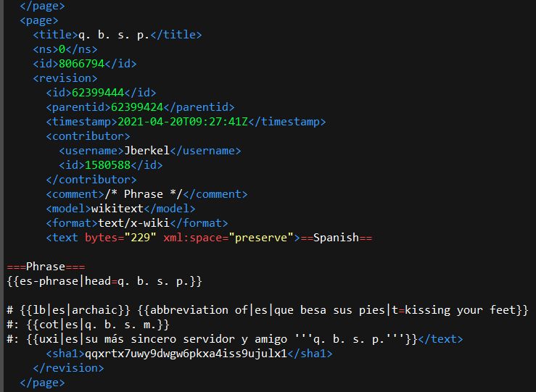Select the username Jberkel
Viewport: 536px width, 392px height.
click(147, 151)
